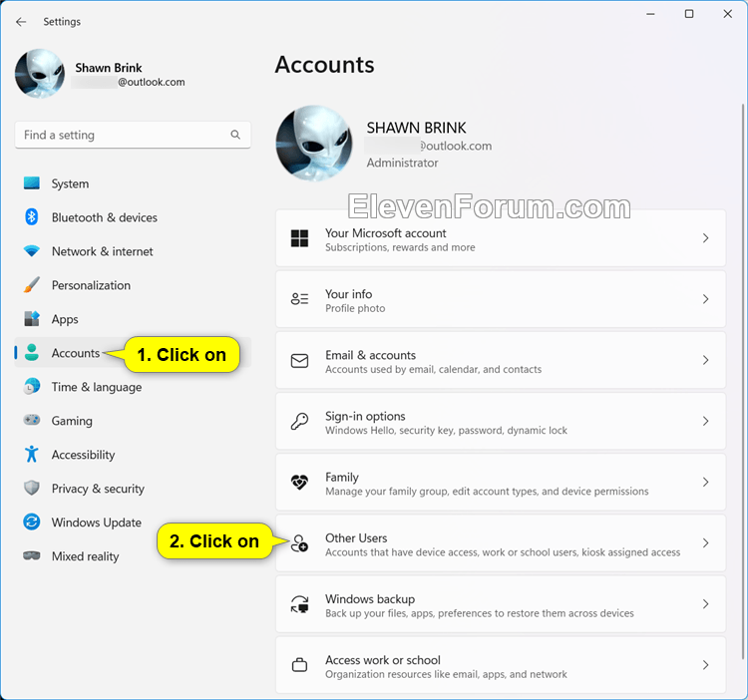748x700 pixels.
Task: Click the Gaming controller icon
Action: point(32,420)
